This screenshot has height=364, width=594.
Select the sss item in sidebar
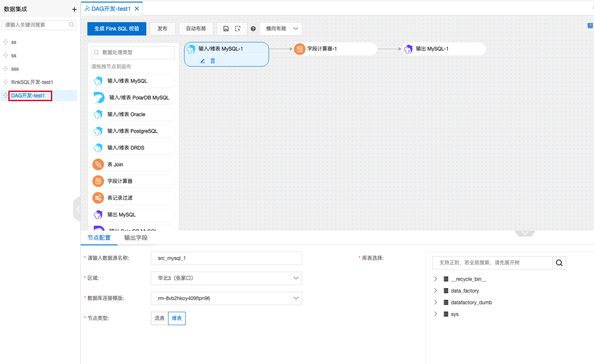pos(15,69)
